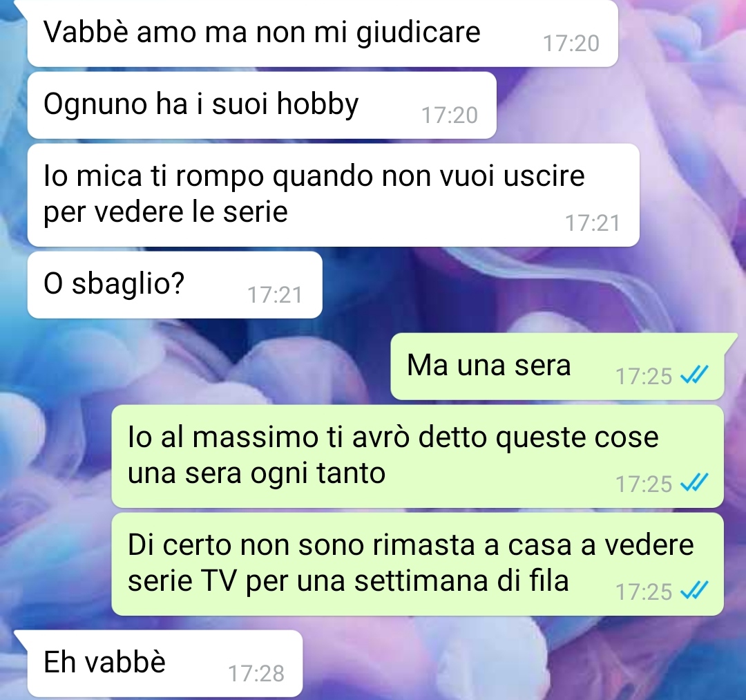Tap the 'Io mica ti rompo quando non vuoi uscire' bubble

[333, 195]
